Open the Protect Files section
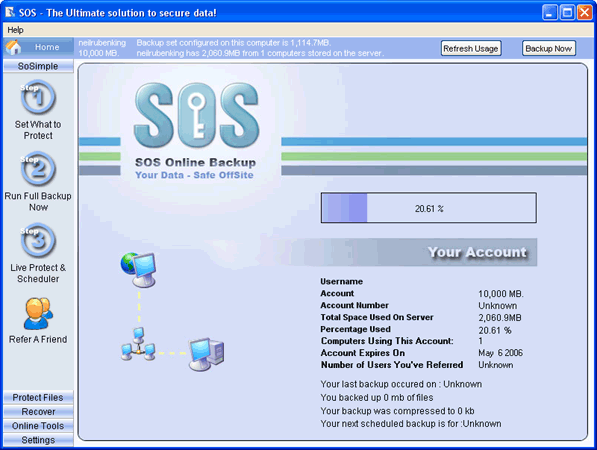597x450 pixels. coord(38,397)
